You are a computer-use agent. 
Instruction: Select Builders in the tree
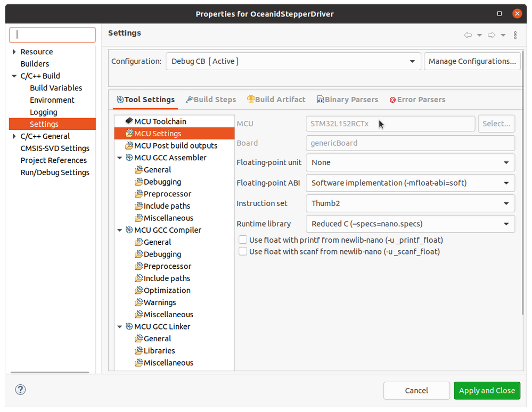click(x=35, y=64)
